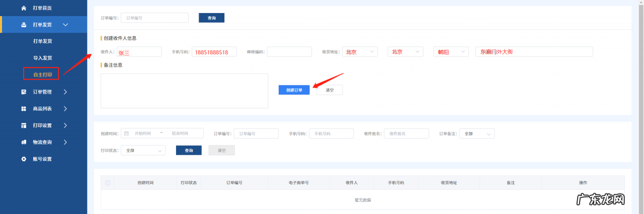Select the 自主打印 submenu item
This screenshot has width=644, height=214.
pyautogui.click(x=42, y=75)
